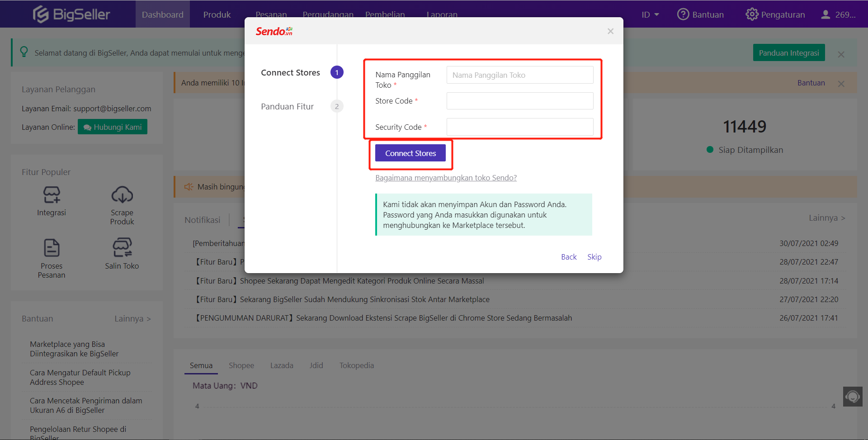The height and width of the screenshot is (440, 868).
Task: Focus the Security Code input field
Action: 520,127
